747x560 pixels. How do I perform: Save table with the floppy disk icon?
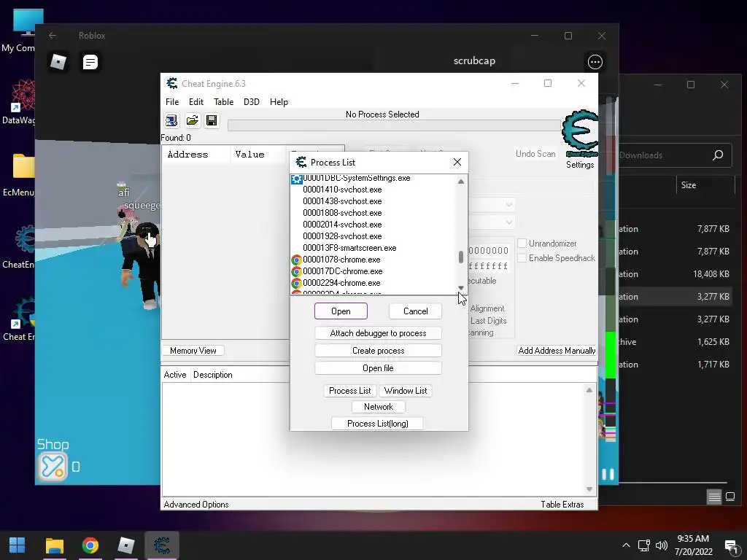click(x=212, y=120)
